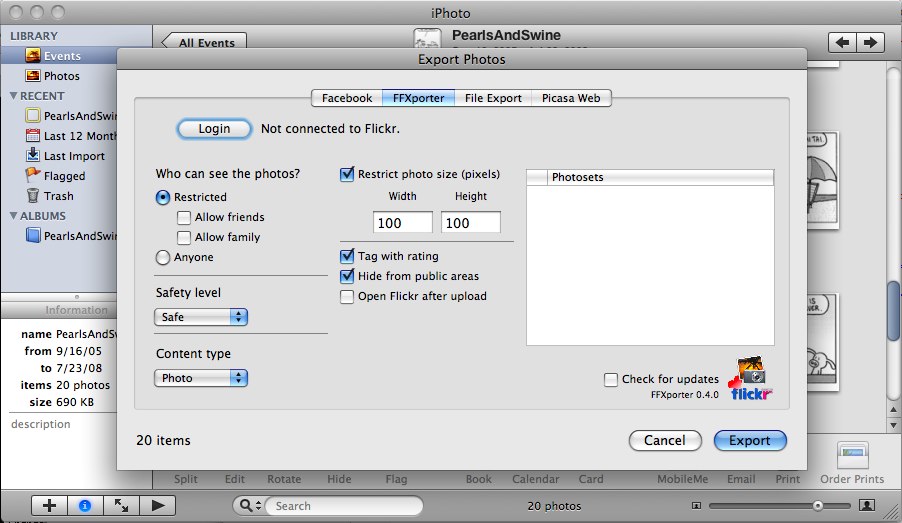Screen dimensions: 902x523
Task: Click the thumbnail zoom slider knob
Action: pos(817,506)
